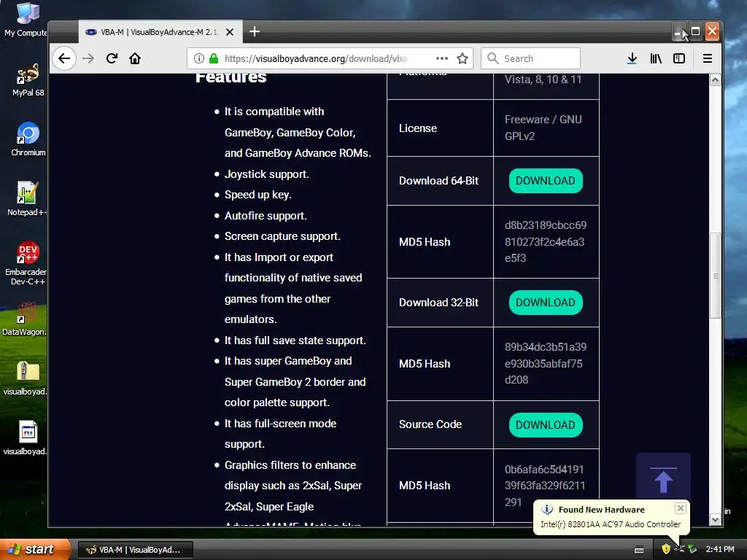The height and width of the screenshot is (560, 747).
Task: Select DataWagon desktop icon
Action: (25, 319)
